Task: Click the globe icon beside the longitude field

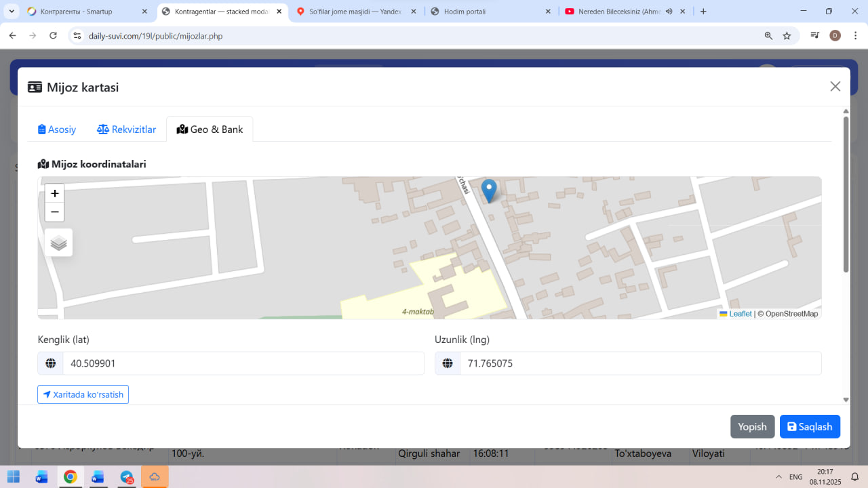Action: [x=448, y=363]
